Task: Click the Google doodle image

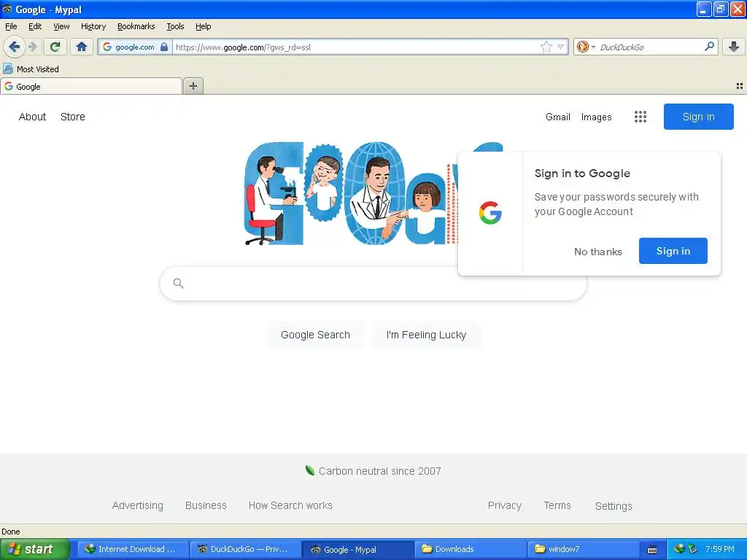Action: point(349,194)
